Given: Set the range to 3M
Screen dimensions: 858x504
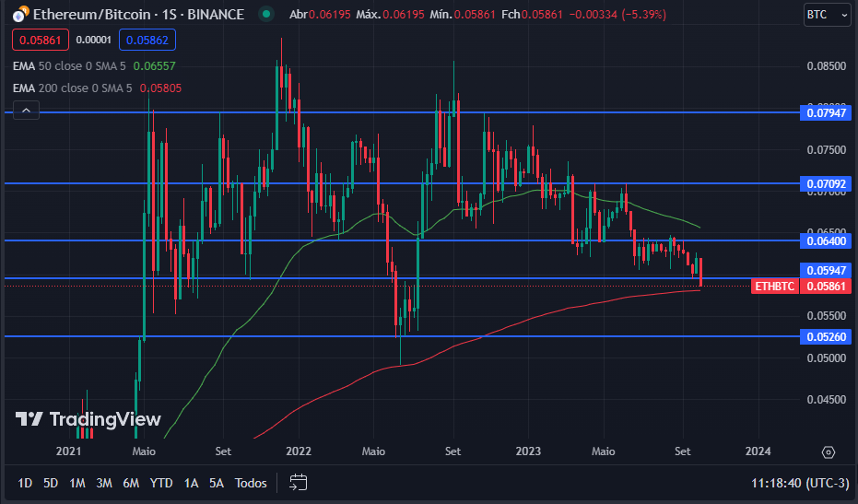Looking at the screenshot, I should [x=104, y=483].
